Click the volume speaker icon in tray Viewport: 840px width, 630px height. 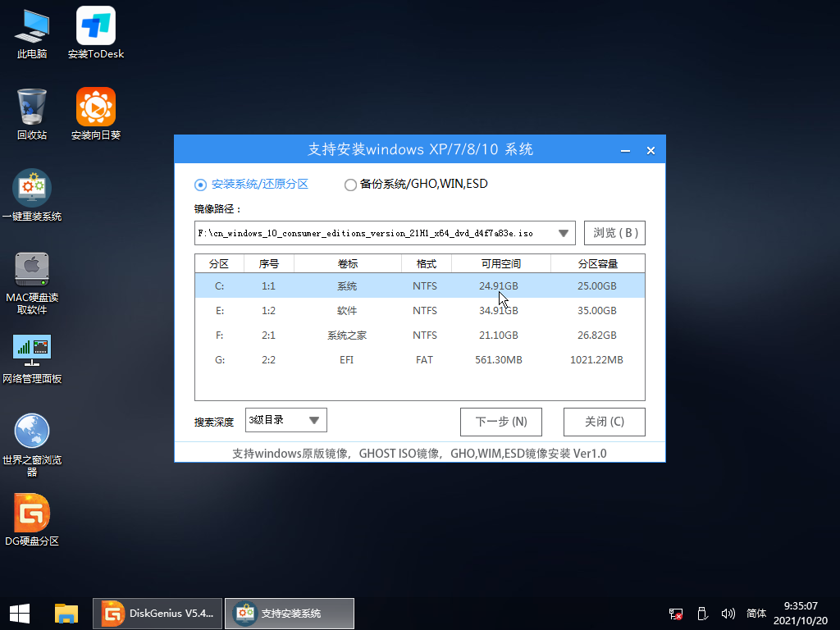(728, 614)
